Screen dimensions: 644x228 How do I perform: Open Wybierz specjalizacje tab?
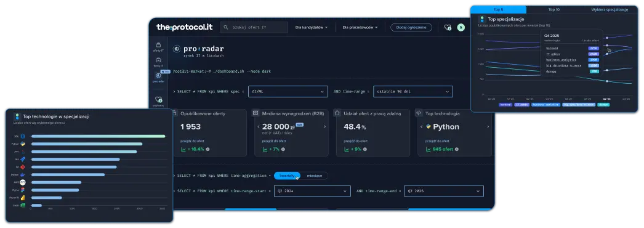coord(610,9)
